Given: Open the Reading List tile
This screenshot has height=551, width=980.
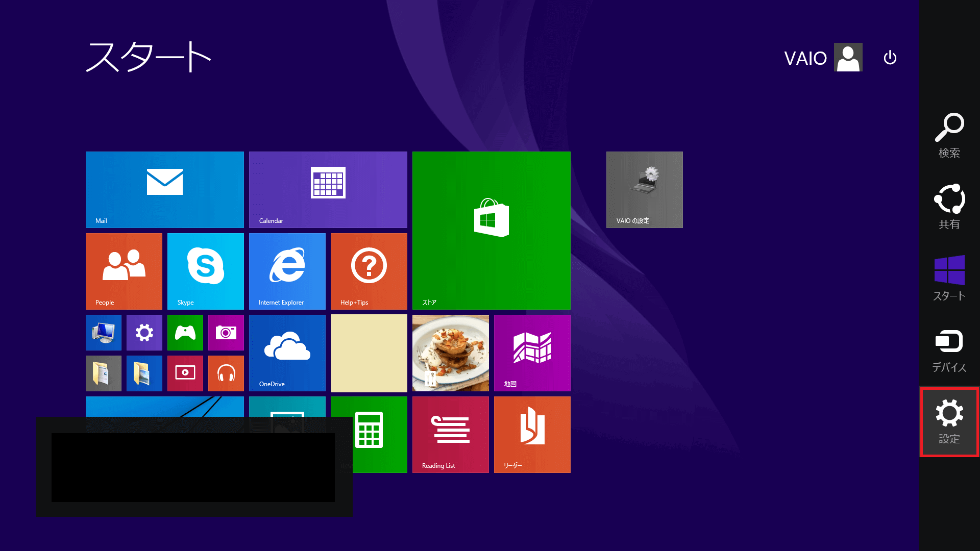Looking at the screenshot, I should [451, 435].
